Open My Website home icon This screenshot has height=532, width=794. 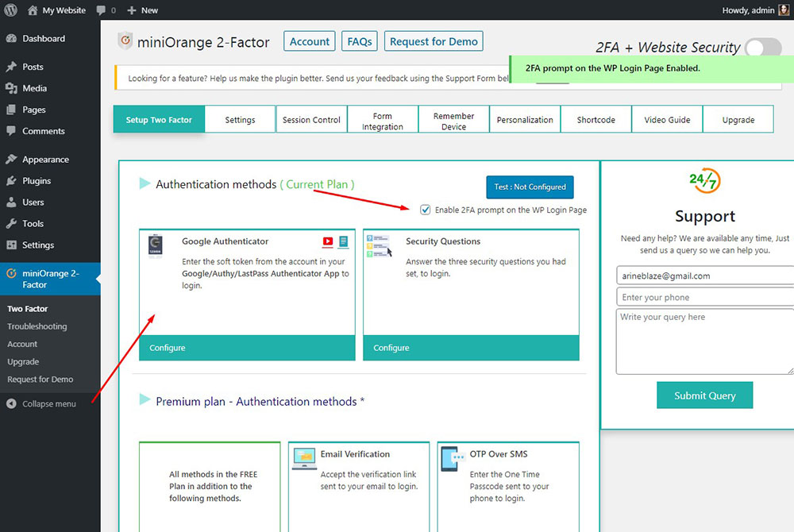click(33, 10)
